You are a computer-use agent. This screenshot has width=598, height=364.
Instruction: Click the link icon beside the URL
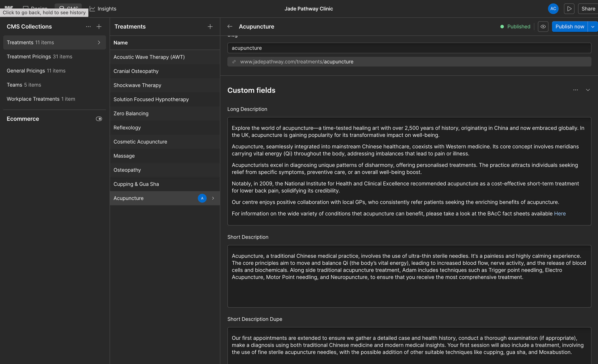click(234, 62)
